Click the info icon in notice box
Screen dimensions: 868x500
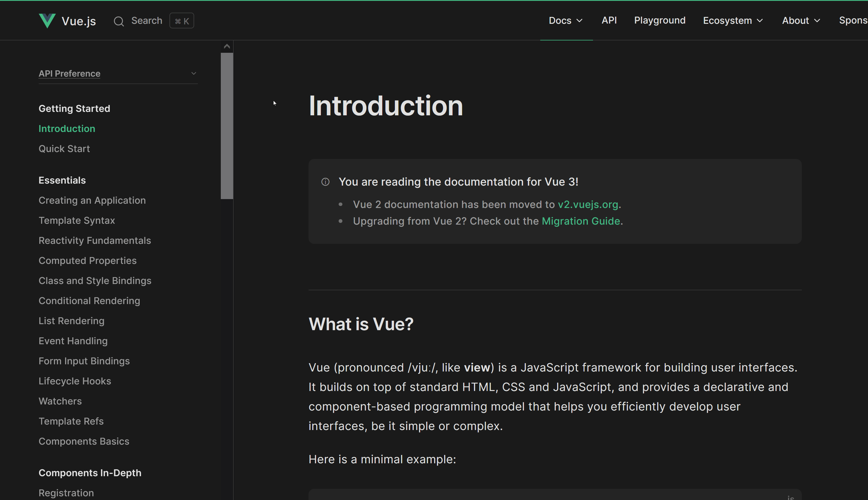[x=325, y=182]
